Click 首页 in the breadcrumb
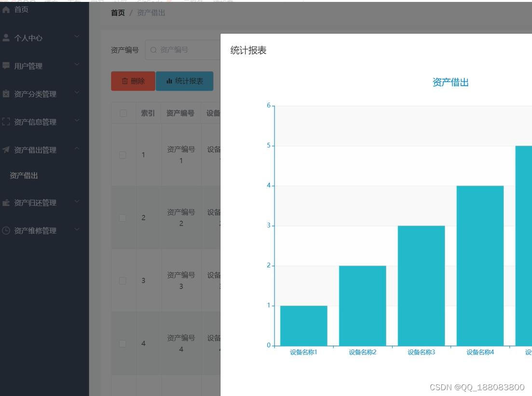 pyautogui.click(x=117, y=12)
